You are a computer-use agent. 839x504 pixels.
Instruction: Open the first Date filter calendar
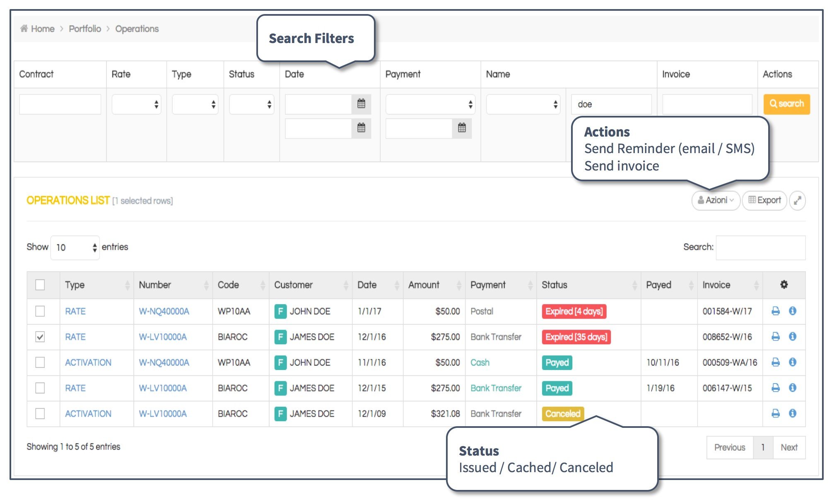click(x=361, y=104)
